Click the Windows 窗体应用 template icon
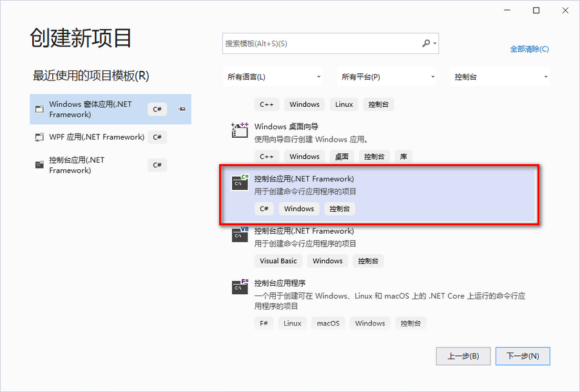This screenshot has width=580, height=392. pos(39,109)
